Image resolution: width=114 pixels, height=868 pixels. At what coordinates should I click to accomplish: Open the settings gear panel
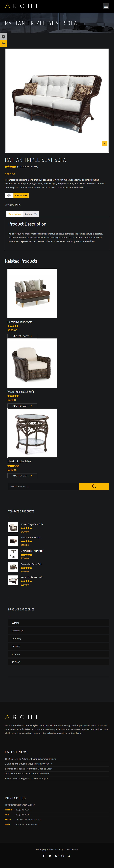pos(3,37)
